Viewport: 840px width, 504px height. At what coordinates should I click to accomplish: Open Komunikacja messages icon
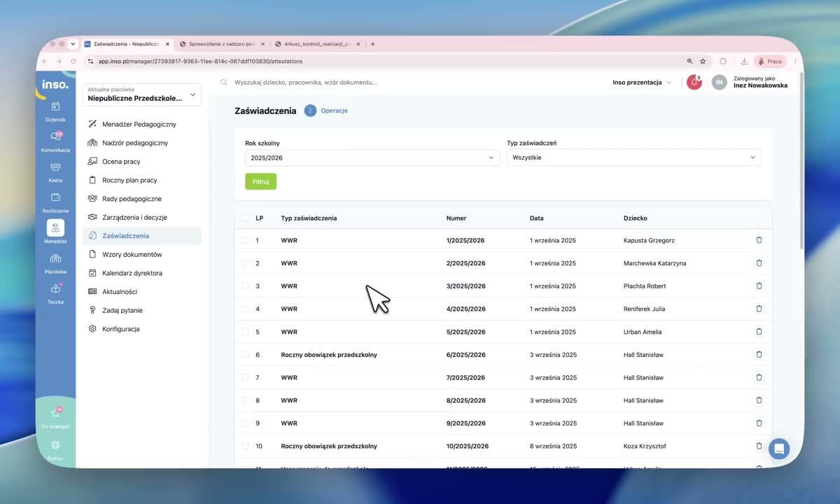point(55,136)
